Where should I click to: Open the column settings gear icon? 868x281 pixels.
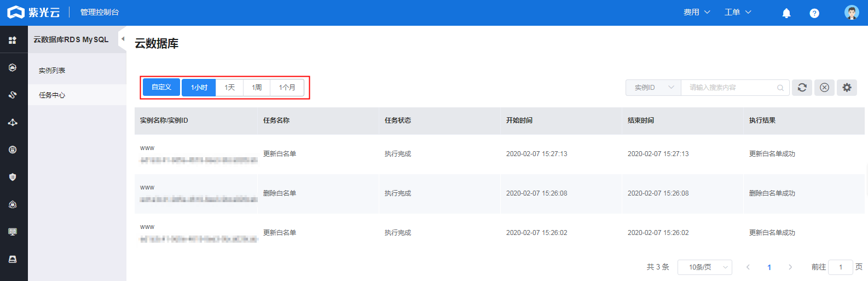click(847, 88)
